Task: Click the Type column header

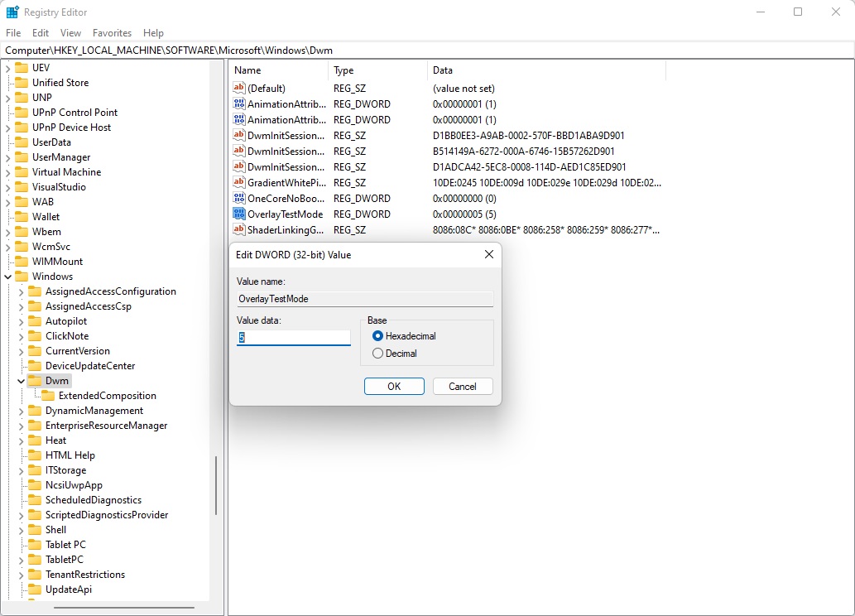Action: click(x=378, y=70)
